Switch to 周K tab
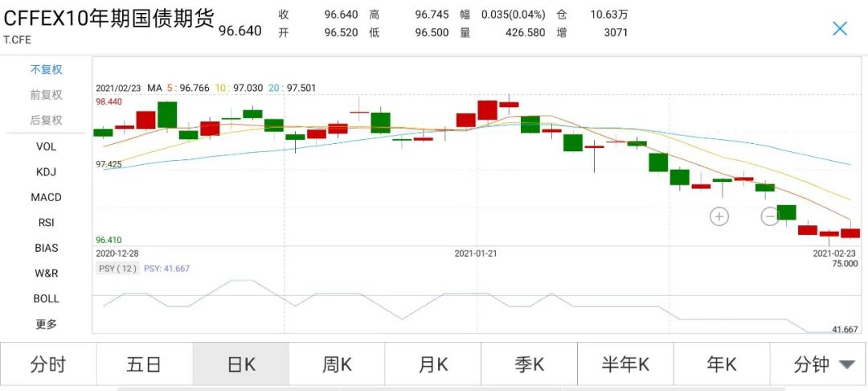 (337, 364)
